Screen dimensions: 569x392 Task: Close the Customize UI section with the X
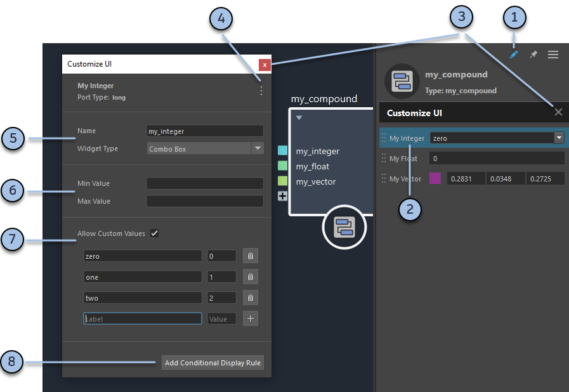pyautogui.click(x=558, y=112)
